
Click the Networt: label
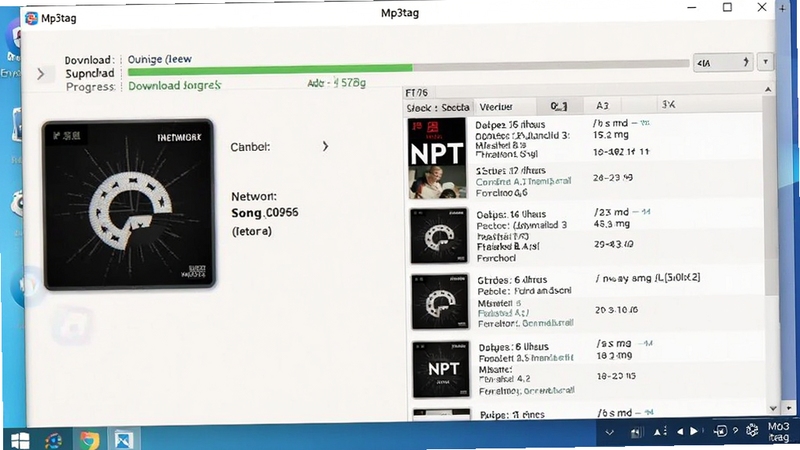[x=254, y=196]
